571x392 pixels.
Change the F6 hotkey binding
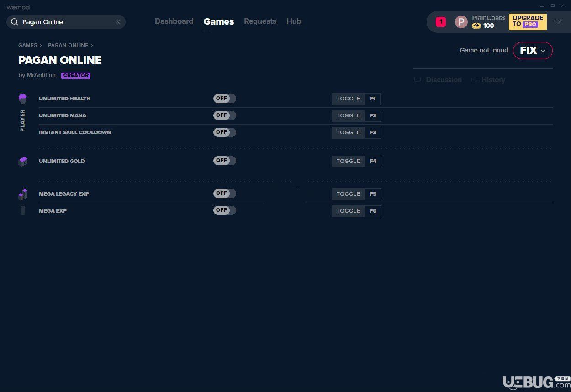(x=373, y=211)
